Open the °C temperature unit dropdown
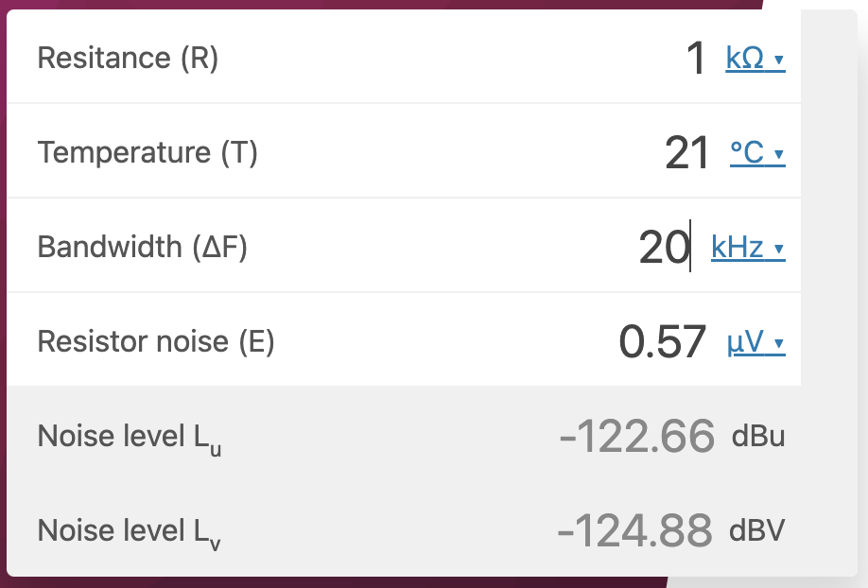Screen dimensions: 868x588 click(757, 153)
